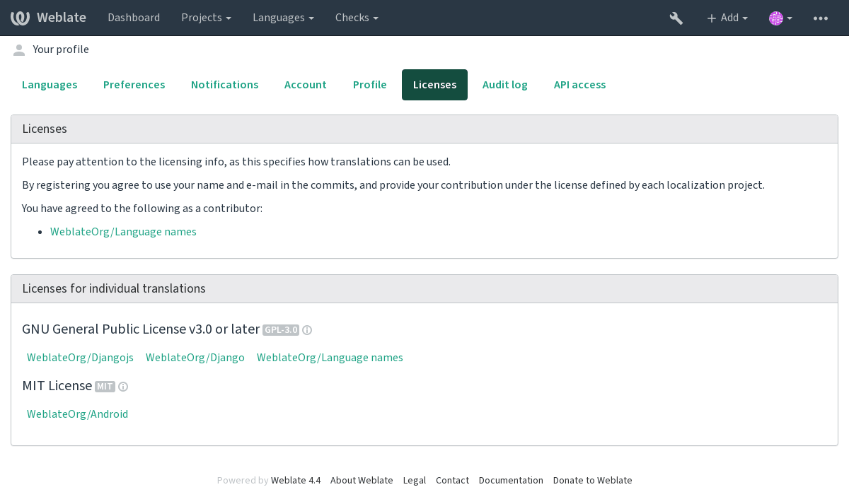Open the Weblate 4.4 footer link
849x504 pixels.
pyautogui.click(x=296, y=481)
